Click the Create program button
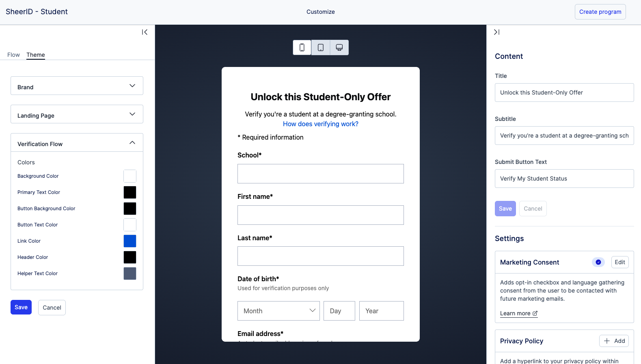Viewport: 641px width, 364px height. [x=600, y=12]
